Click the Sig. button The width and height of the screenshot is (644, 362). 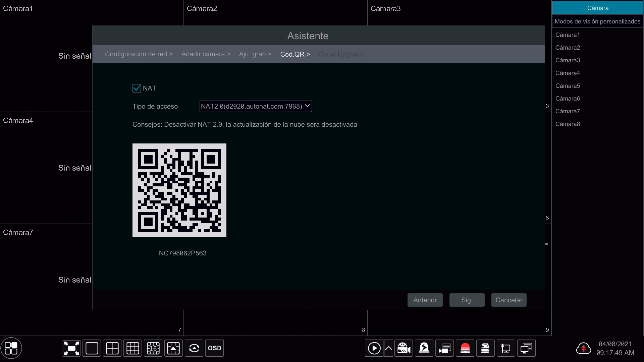(467, 300)
